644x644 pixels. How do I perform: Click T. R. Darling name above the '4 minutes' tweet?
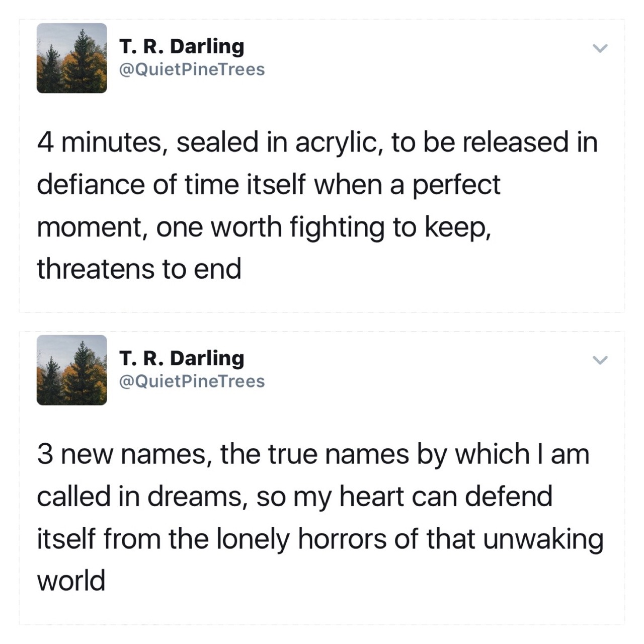pyautogui.click(x=182, y=46)
